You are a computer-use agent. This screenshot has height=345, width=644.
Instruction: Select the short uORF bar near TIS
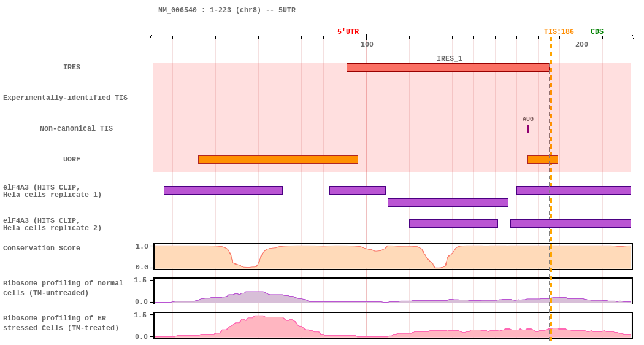tap(542, 160)
